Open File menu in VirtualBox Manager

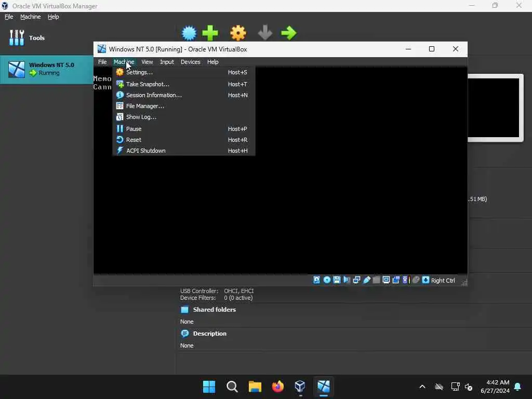tap(9, 17)
